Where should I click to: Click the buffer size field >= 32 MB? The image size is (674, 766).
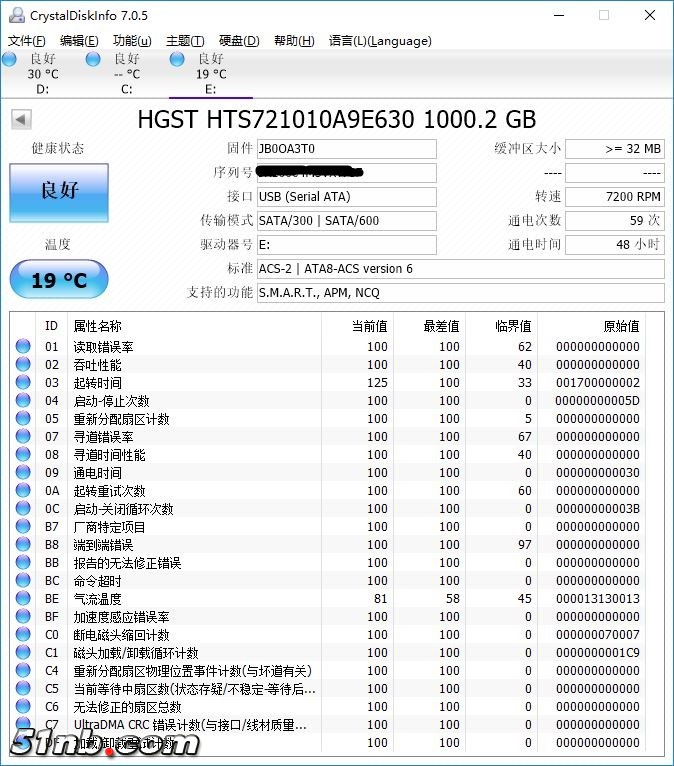coord(615,149)
